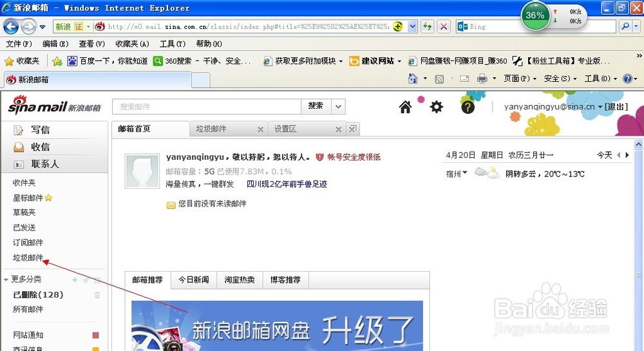Close the 垃圾邮件 tab
Viewport: 644px width, 351px height.
(260, 129)
